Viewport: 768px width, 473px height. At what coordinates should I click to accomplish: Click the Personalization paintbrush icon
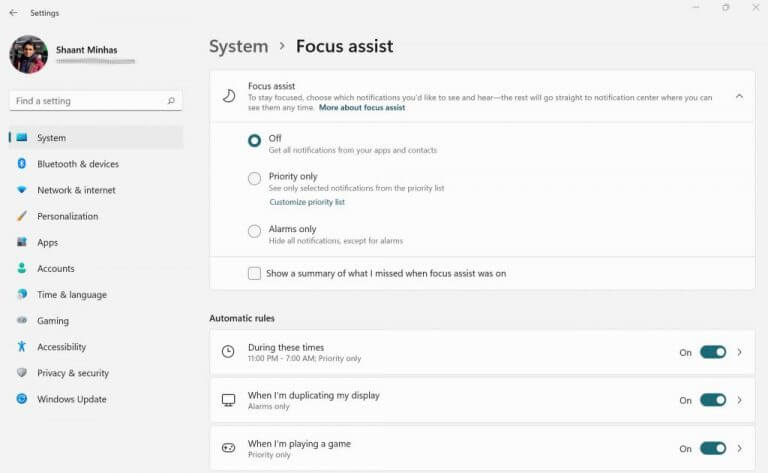(22, 216)
